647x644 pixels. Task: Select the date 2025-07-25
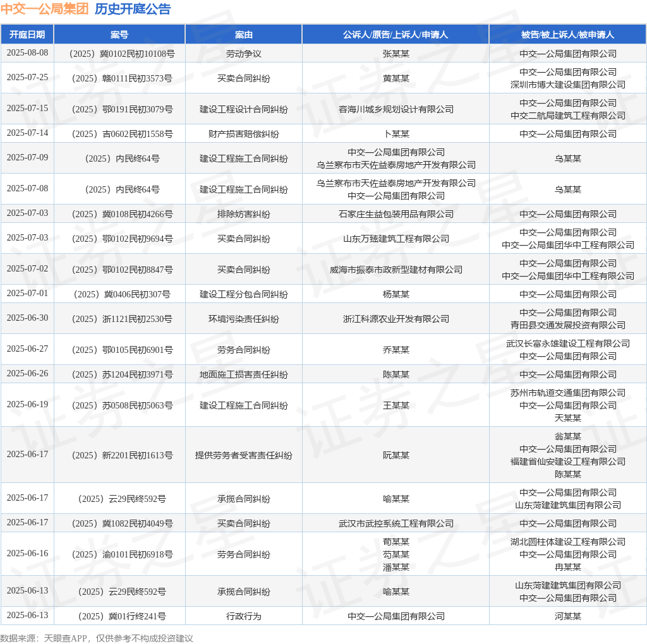(x=27, y=78)
